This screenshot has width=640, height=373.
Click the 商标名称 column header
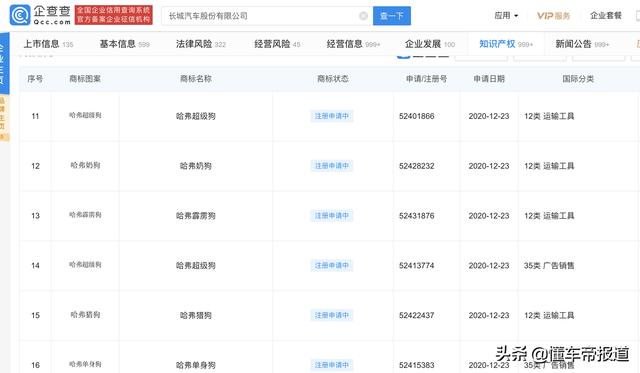[196, 79]
